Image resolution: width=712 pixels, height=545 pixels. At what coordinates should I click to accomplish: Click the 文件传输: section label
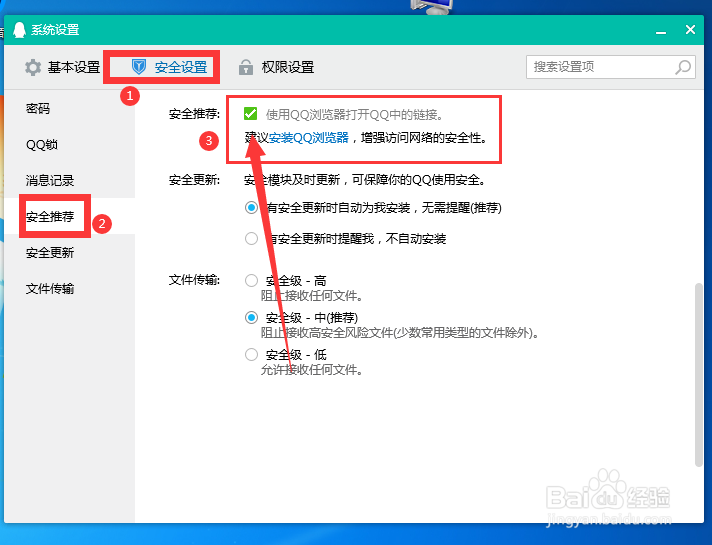point(194,280)
